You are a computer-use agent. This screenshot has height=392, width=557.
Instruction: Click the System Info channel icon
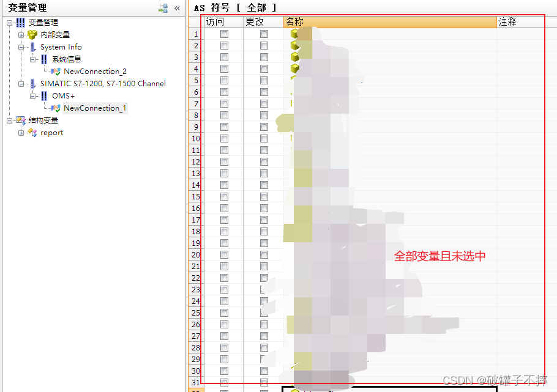click(32, 46)
